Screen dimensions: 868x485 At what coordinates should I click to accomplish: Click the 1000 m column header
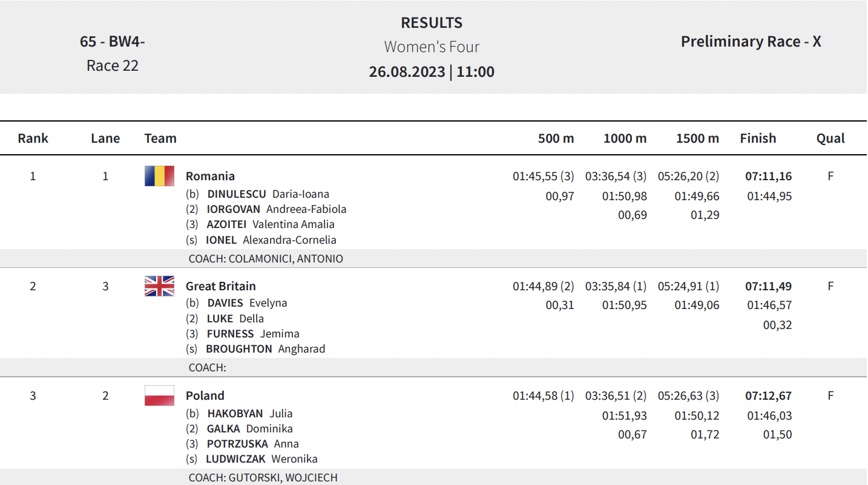(x=625, y=138)
